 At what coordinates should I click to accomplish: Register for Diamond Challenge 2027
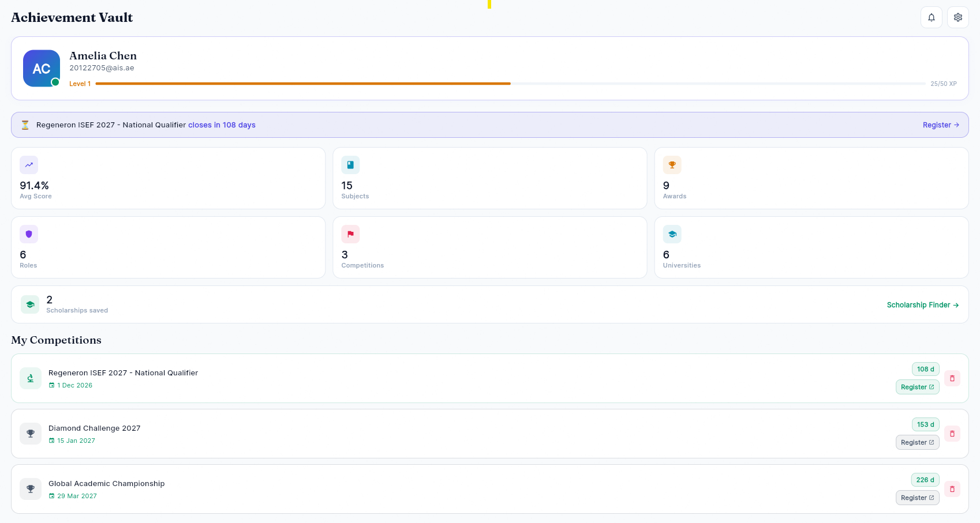click(918, 442)
